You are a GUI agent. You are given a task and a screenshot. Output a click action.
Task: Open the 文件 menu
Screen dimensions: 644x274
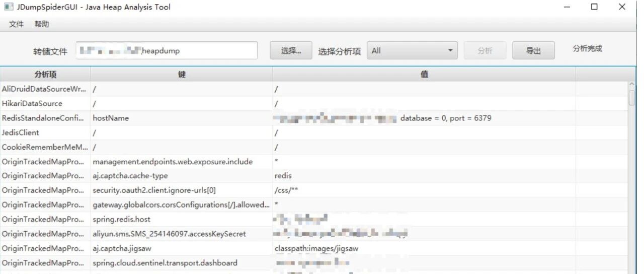[16, 24]
